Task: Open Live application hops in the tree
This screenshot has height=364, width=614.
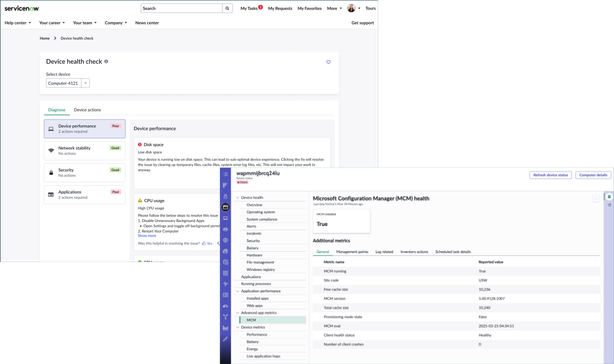Action: 264,356
